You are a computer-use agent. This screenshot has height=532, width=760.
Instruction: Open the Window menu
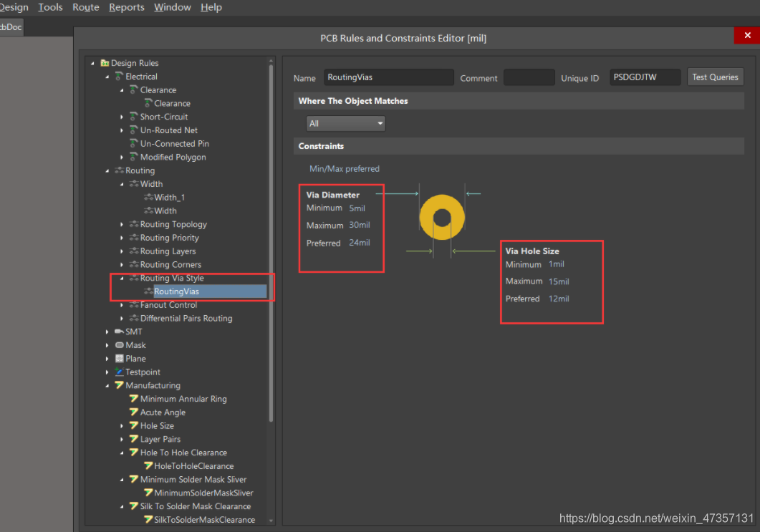(x=173, y=7)
